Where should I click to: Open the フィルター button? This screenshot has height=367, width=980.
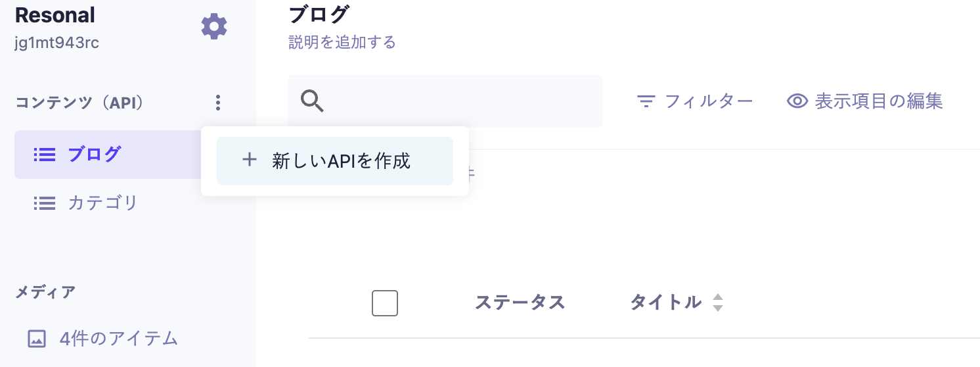pos(696,101)
